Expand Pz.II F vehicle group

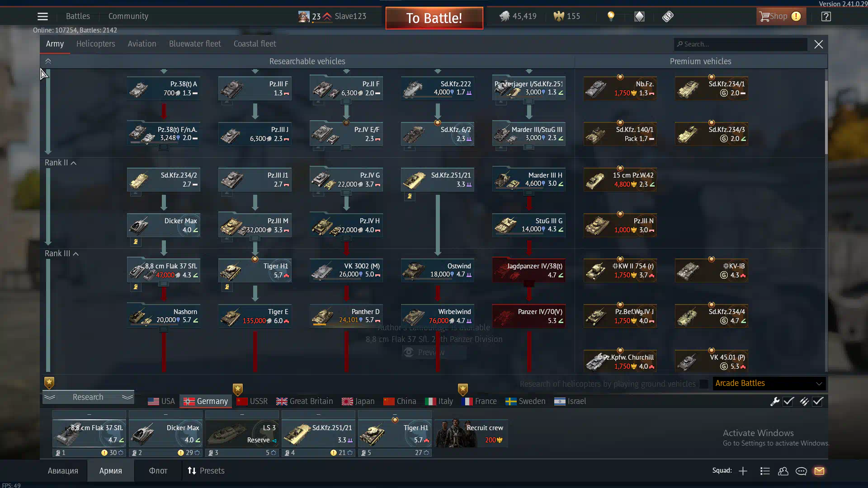click(346, 102)
